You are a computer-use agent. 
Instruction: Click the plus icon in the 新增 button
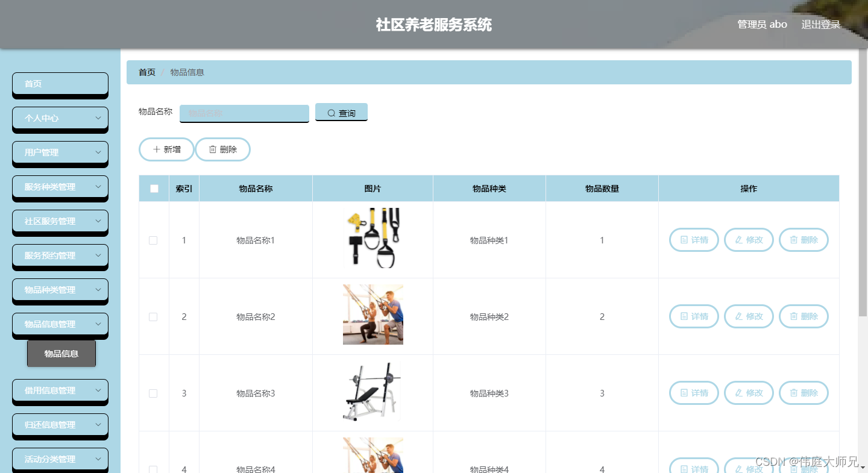point(157,149)
